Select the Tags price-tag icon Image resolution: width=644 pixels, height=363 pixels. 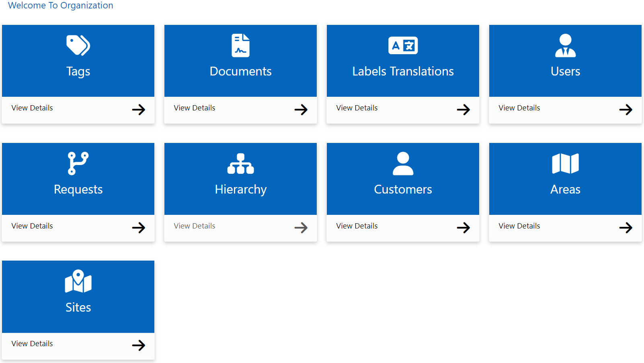(x=78, y=45)
